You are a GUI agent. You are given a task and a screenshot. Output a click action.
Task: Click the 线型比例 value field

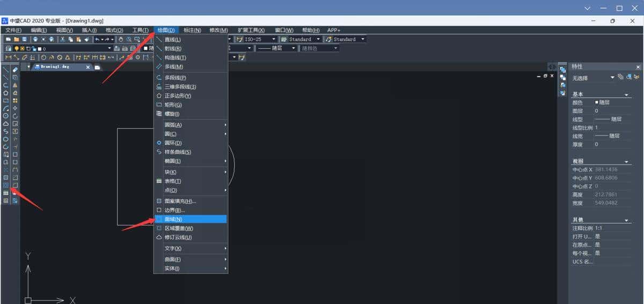pos(612,128)
